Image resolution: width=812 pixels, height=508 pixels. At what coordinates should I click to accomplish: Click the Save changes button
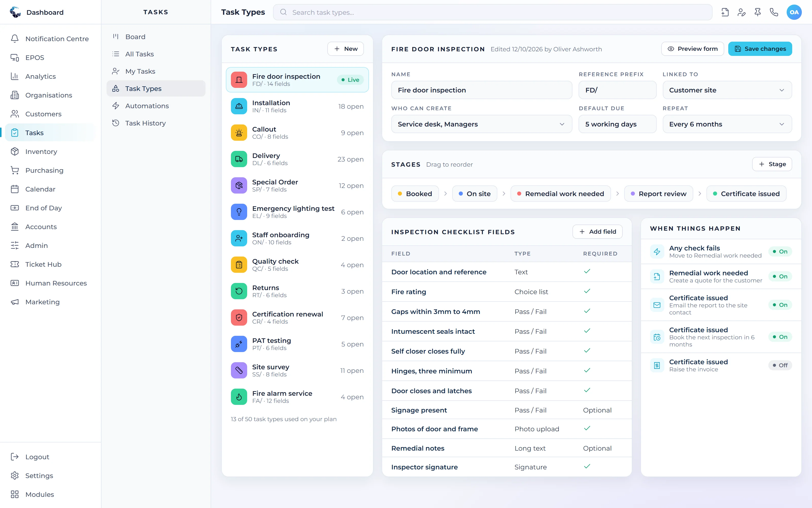coord(760,49)
